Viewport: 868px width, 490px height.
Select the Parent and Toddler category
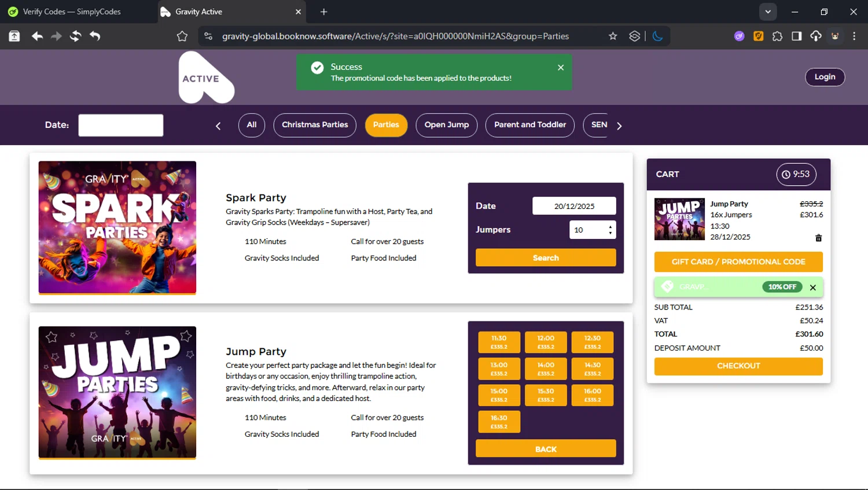[x=530, y=125]
